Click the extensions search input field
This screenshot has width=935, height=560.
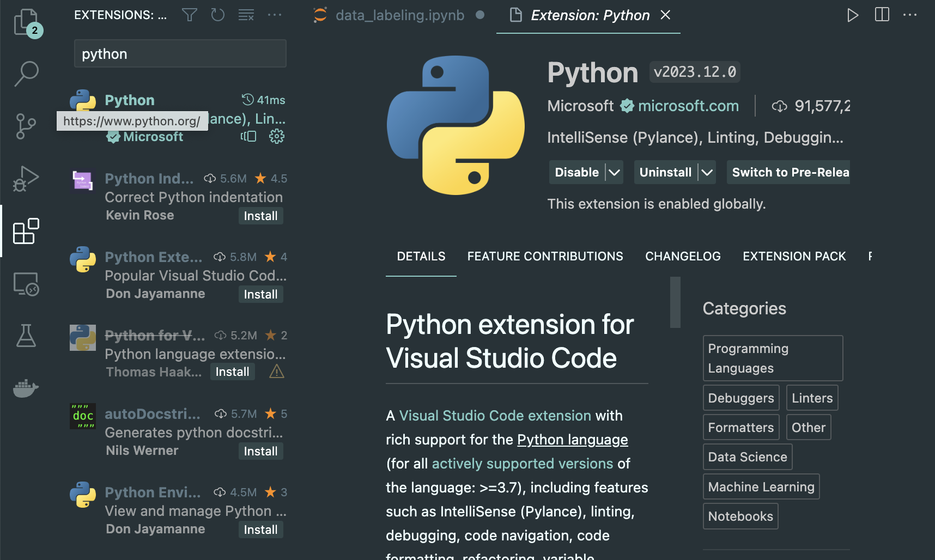tap(180, 54)
